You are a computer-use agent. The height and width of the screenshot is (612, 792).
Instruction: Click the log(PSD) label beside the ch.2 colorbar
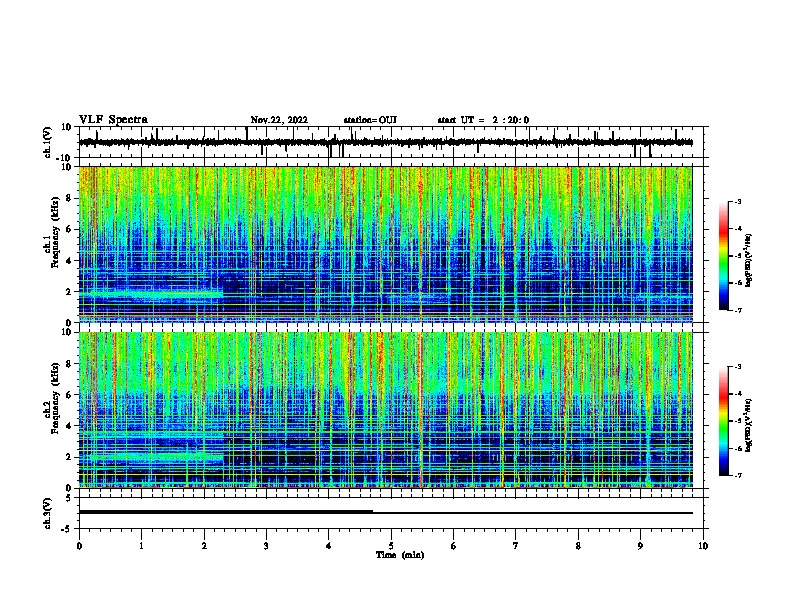coord(749,426)
